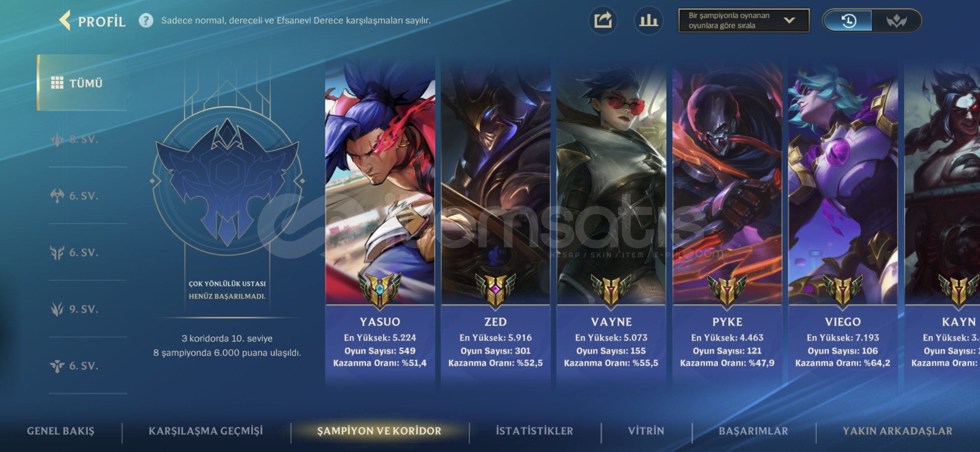Select the TÜMÜ all-lanes filter

tap(82, 83)
